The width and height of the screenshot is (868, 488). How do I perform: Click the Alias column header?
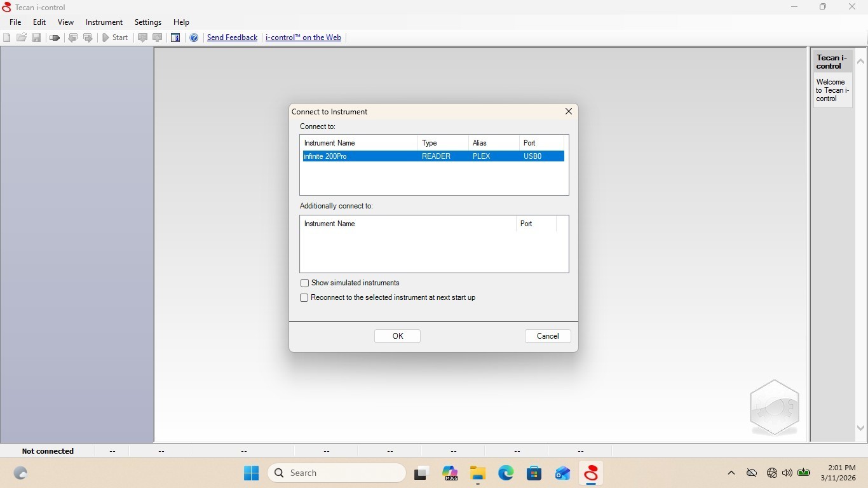pyautogui.click(x=494, y=143)
